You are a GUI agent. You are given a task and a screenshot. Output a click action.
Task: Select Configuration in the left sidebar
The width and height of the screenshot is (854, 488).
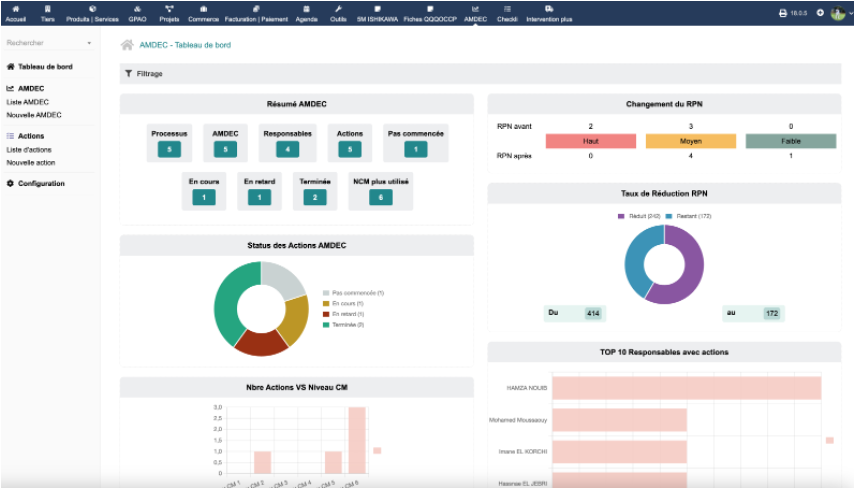click(41, 183)
